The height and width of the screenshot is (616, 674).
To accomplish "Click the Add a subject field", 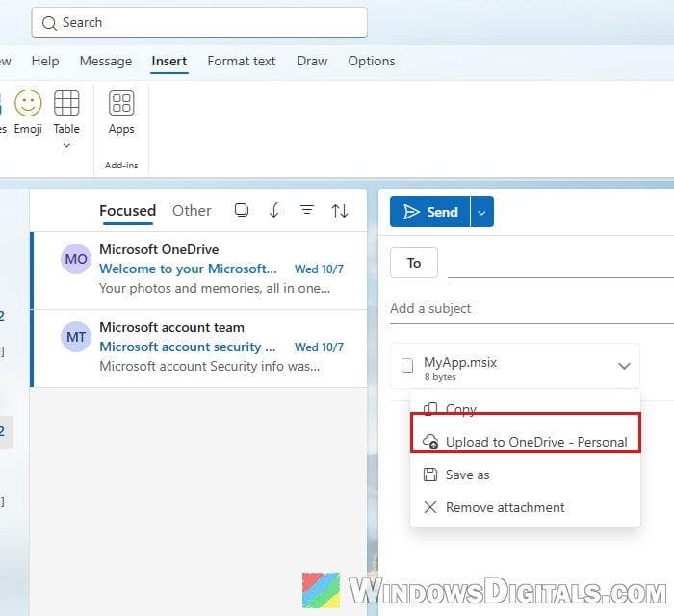I will [x=531, y=308].
